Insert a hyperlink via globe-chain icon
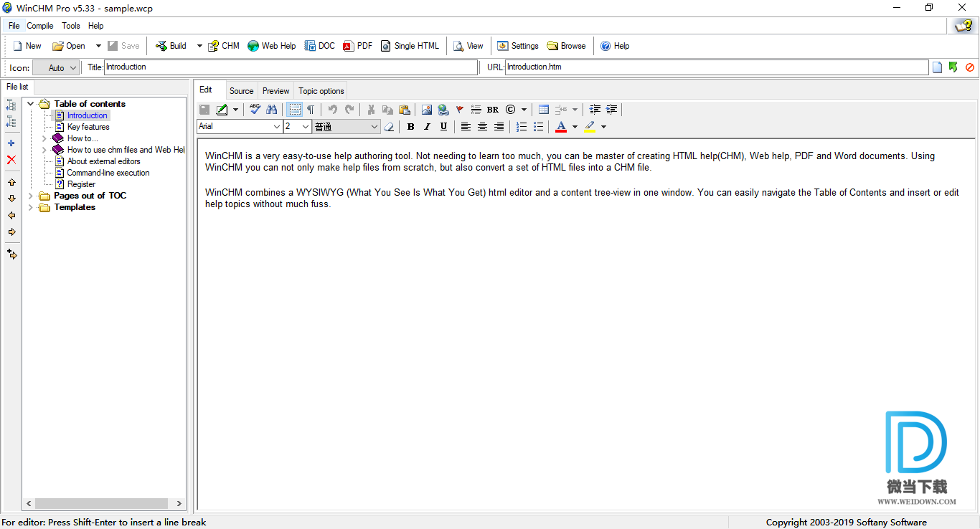The image size is (980, 529). tap(443, 110)
